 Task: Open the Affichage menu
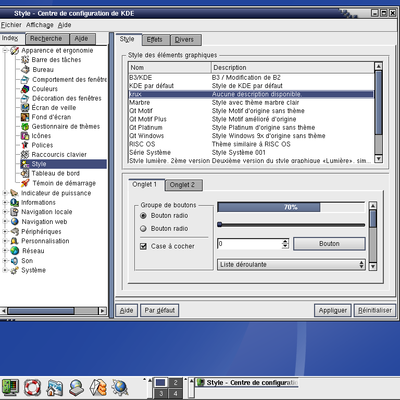pyautogui.click(x=40, y=25)
